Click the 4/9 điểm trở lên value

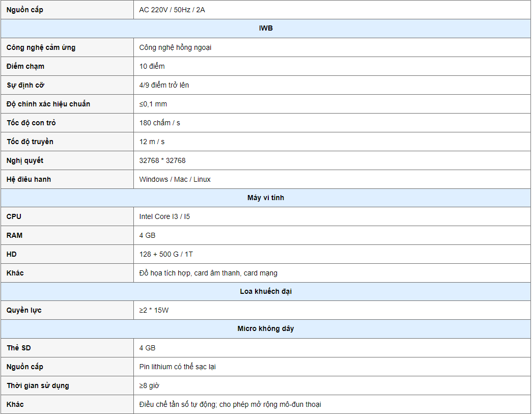tap(164, 85)
